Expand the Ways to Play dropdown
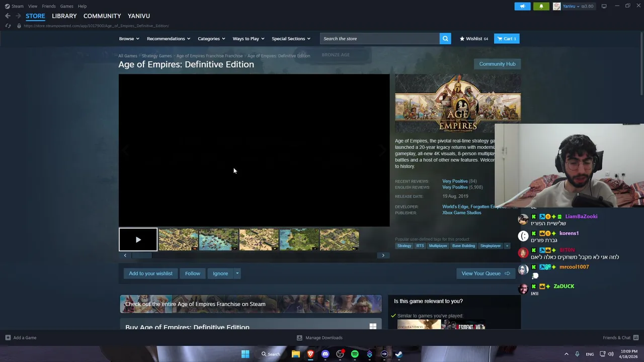 pos(248,39)
